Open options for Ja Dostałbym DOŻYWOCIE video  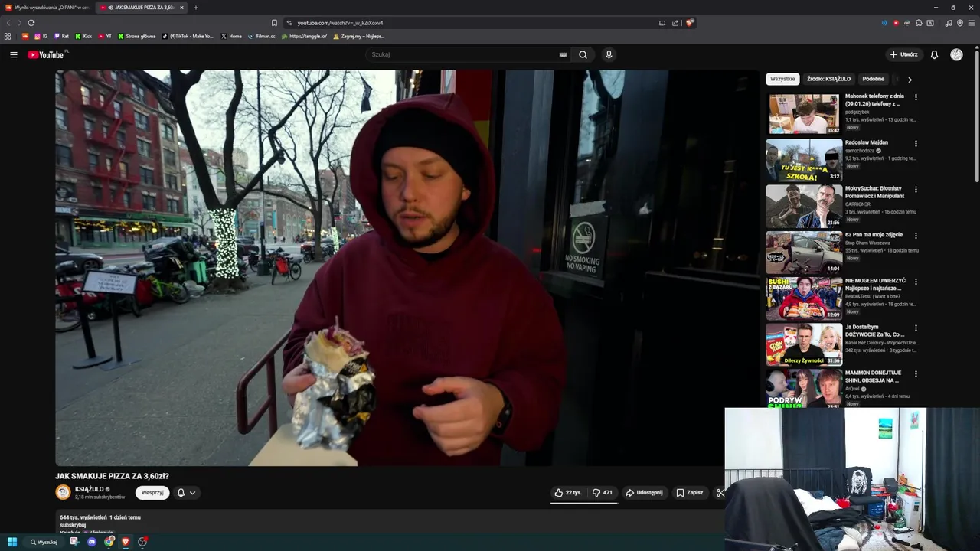point(916,328)
